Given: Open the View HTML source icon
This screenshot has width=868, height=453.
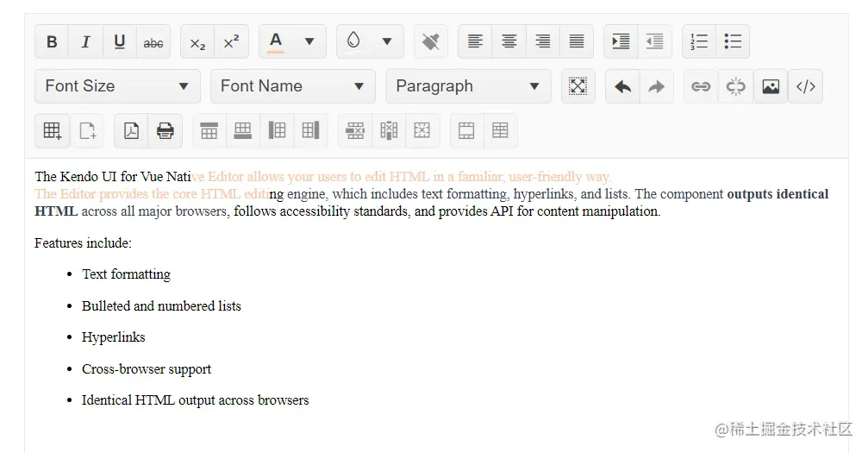Looking at the screenshot, I should (805, 86).
